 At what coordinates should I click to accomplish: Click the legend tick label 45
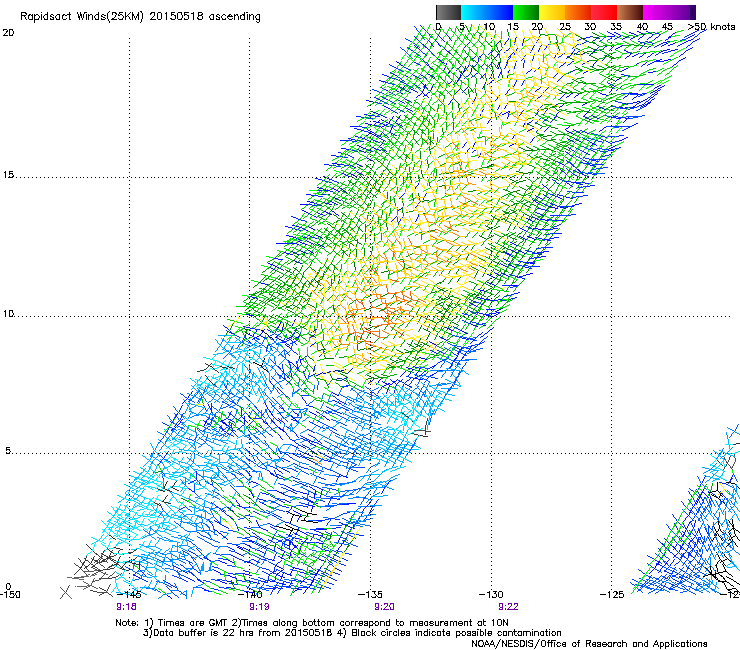[667, 27]
